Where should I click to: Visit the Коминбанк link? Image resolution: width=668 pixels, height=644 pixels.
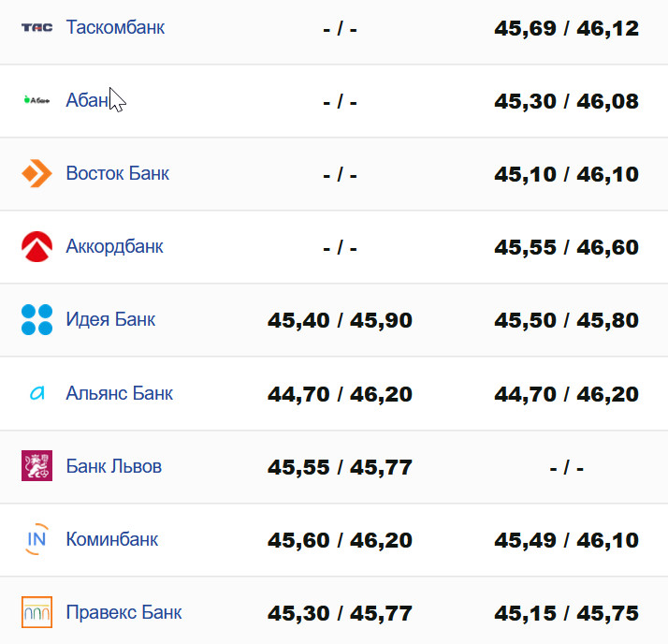coord(112,539)
